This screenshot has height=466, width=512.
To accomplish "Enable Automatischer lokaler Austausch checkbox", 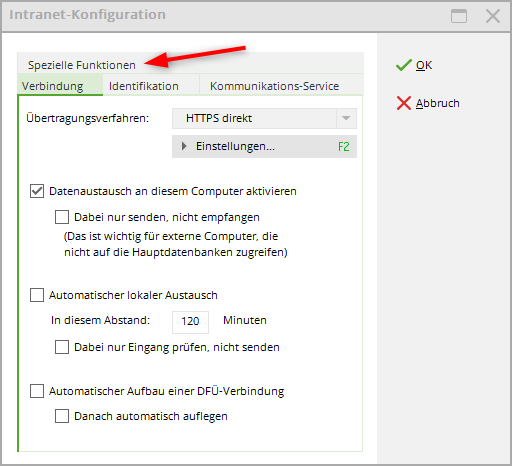I will coord(37,295).
